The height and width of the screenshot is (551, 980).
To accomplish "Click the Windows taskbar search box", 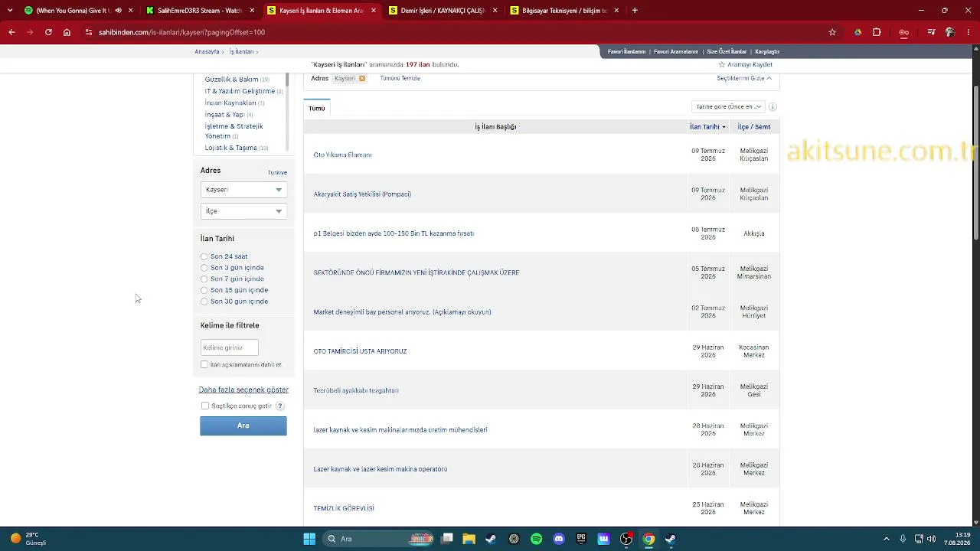I will click(380, 539).
